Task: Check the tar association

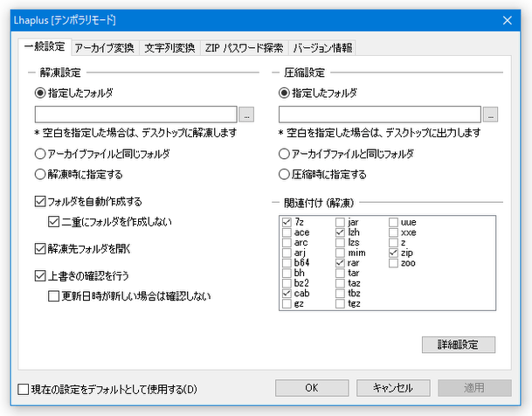Action: pos(340,274)
